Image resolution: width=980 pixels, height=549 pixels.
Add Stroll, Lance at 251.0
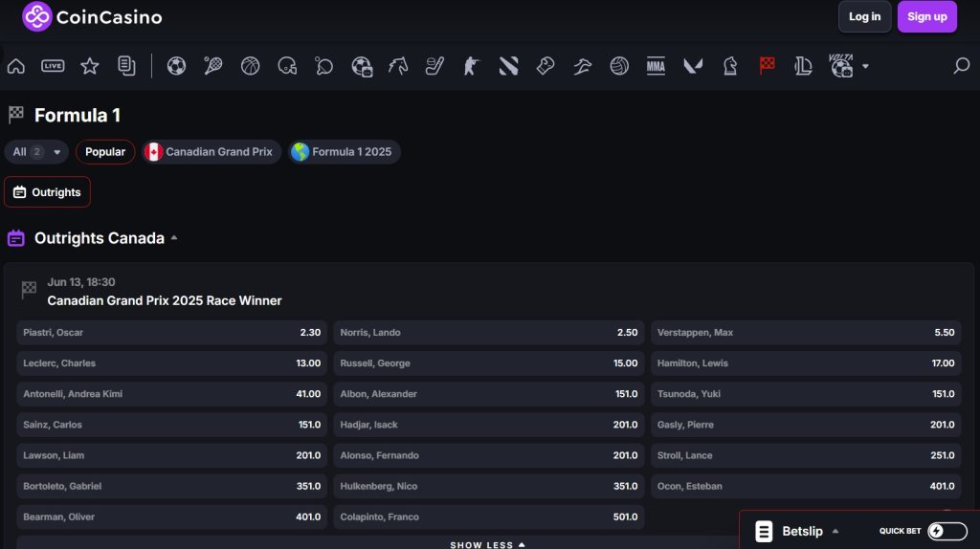806,455
